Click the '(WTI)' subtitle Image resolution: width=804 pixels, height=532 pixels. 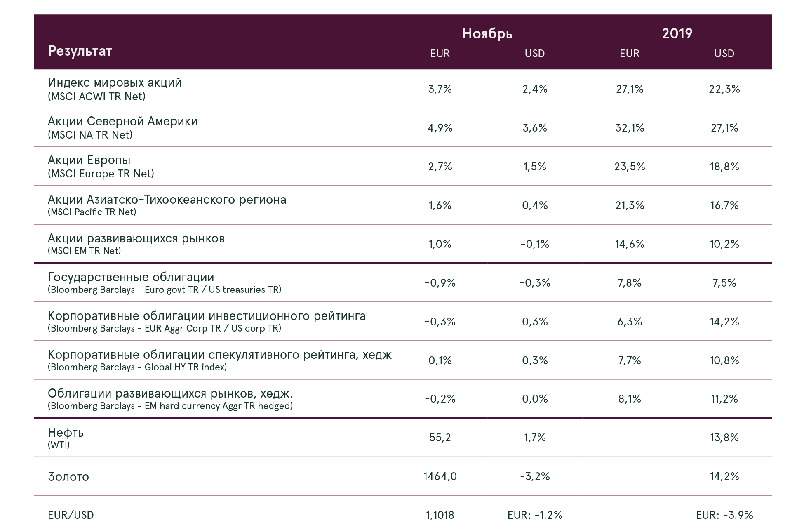coord(59,445)
